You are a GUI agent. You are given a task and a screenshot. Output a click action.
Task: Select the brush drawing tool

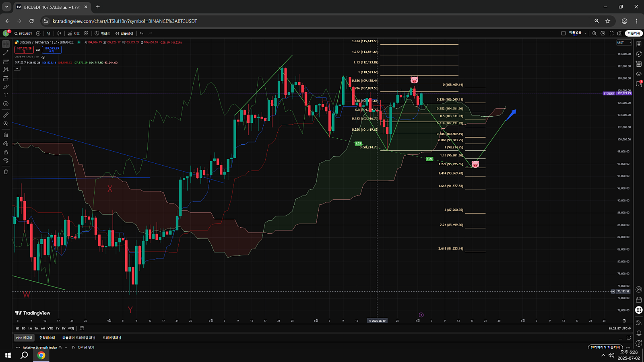pos(6,87)
